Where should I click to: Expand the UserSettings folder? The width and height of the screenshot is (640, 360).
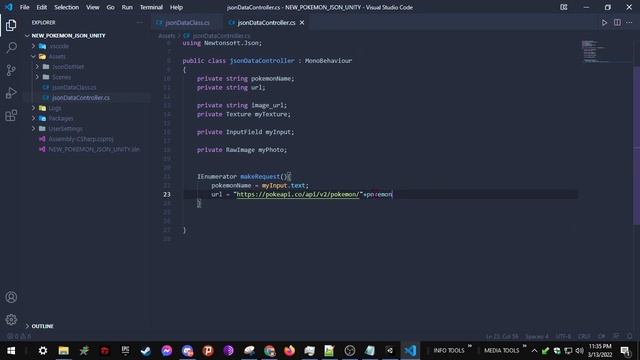pos(65,129)
